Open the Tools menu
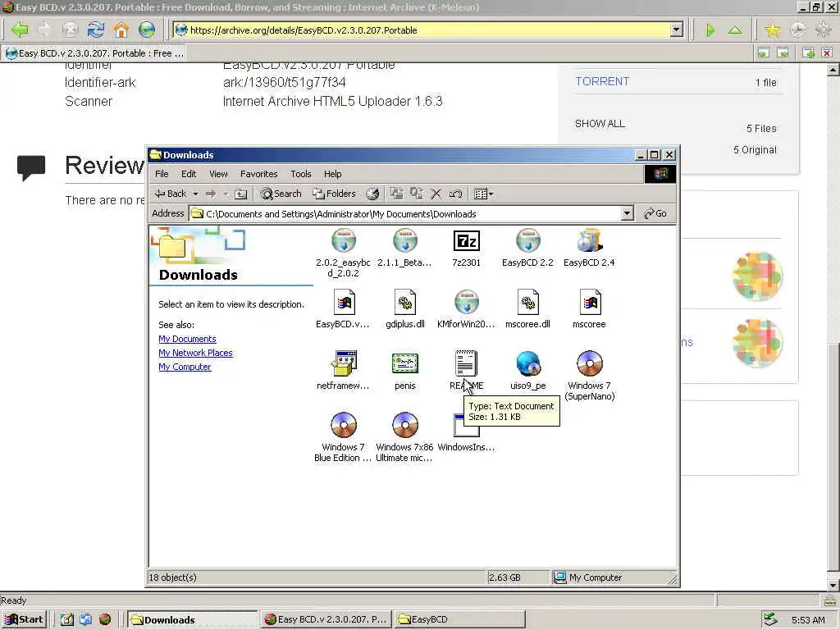Screen dimensions: 840x630 (301, 174)
